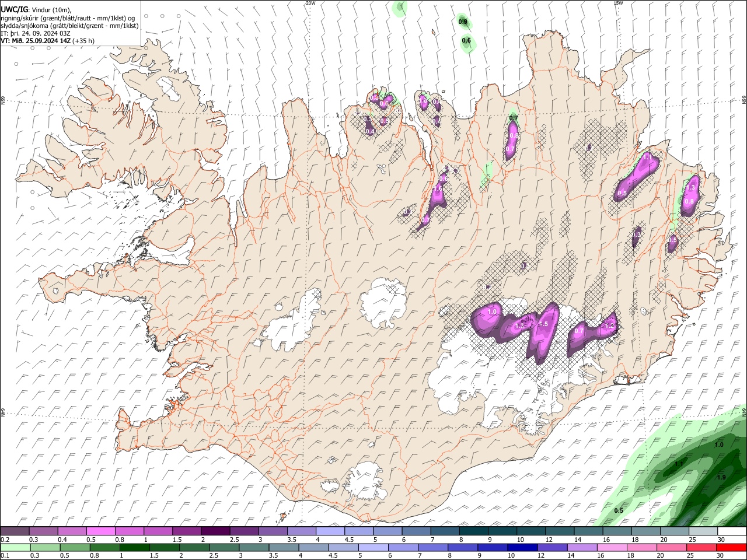The image size is (747, 560).
Task: Click the 30 label in the rain legend
Action: coord(721,555)
